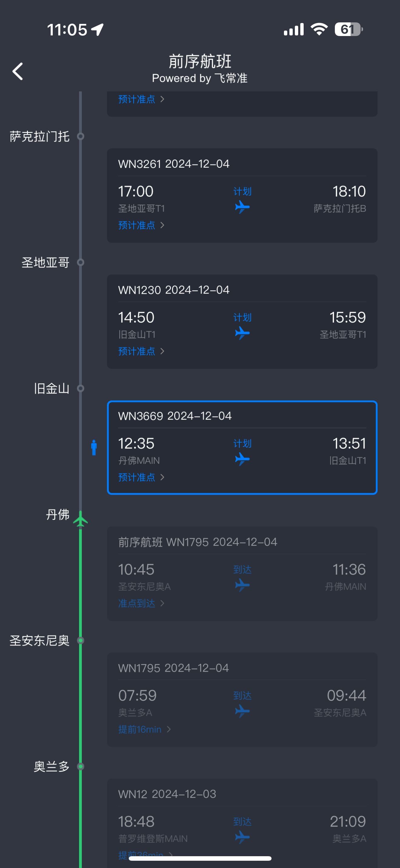
Task: Open 提前16min details link
Action: tap(144, 729)
